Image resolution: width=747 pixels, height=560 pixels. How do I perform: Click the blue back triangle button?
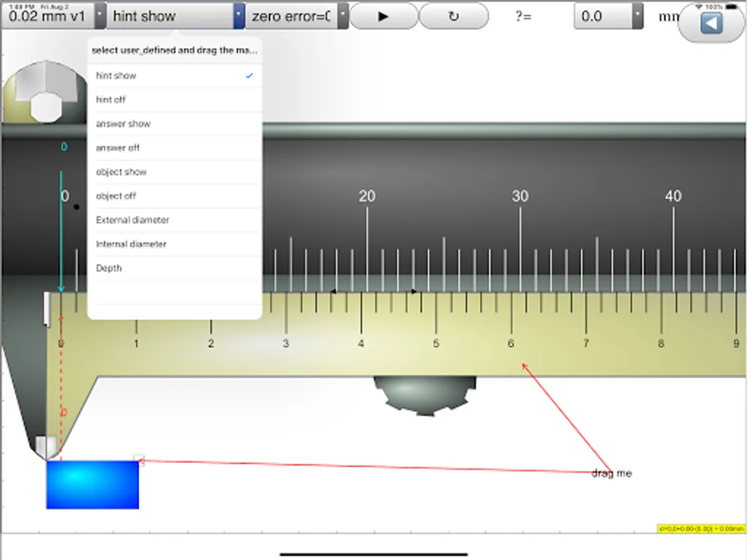coord(711,24)
